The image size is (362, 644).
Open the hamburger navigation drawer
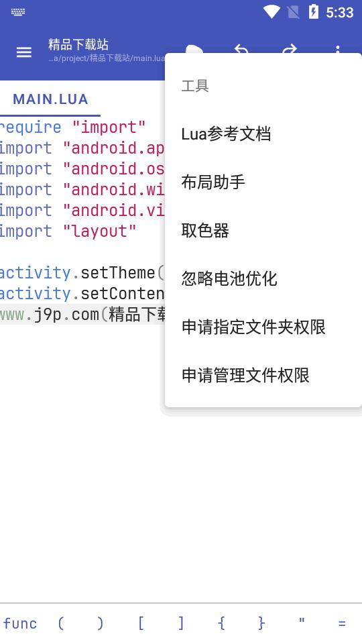pos(24,52)
